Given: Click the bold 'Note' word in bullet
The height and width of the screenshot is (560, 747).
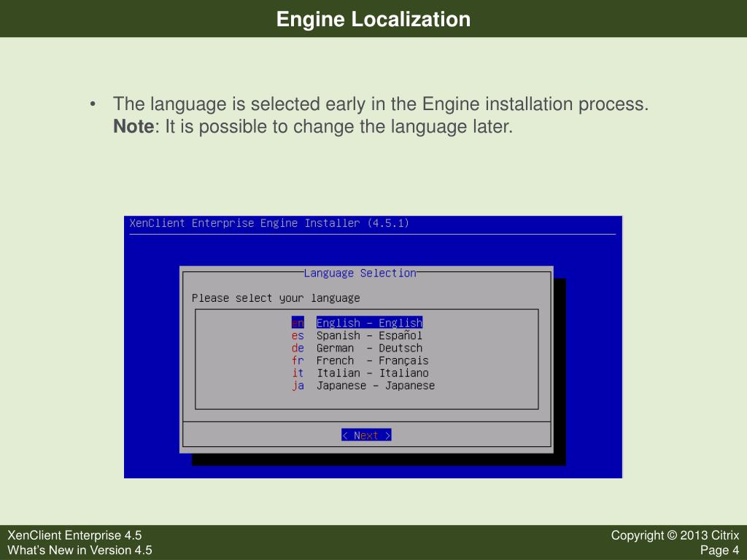Looking at the screenshot, I should click(x=133, y=127).
